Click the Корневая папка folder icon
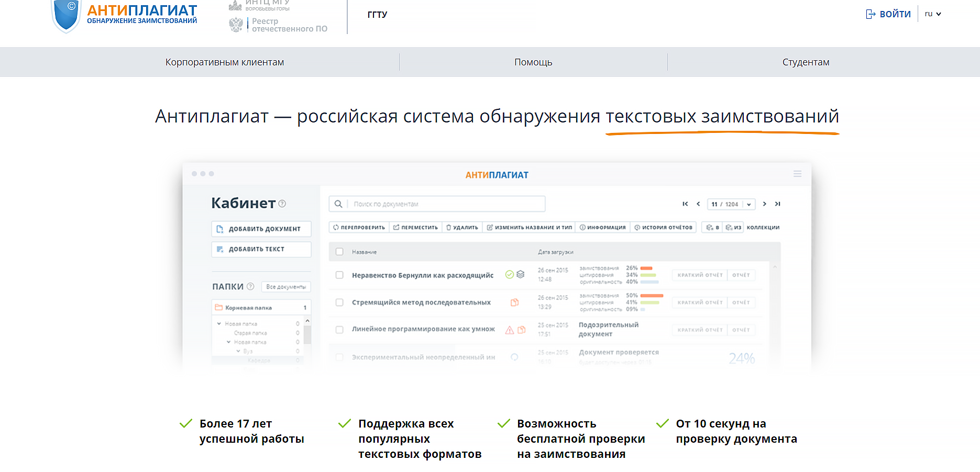The height and width of the screenshot is (472, 980). [219, 308]
